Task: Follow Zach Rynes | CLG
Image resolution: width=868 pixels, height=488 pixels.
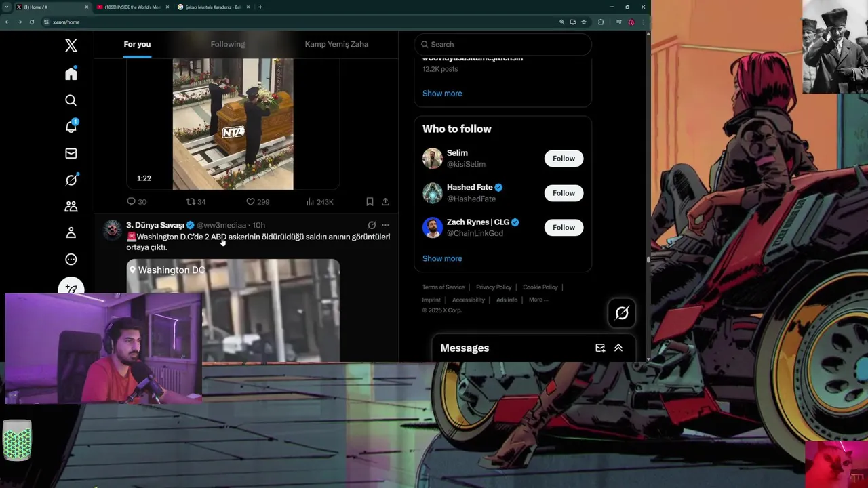Action: 564,228
